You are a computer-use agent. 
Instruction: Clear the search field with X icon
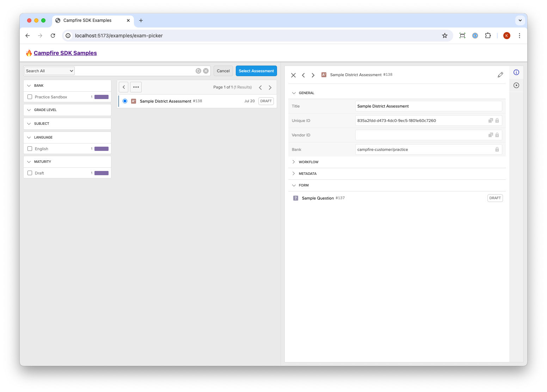(206, 71)
